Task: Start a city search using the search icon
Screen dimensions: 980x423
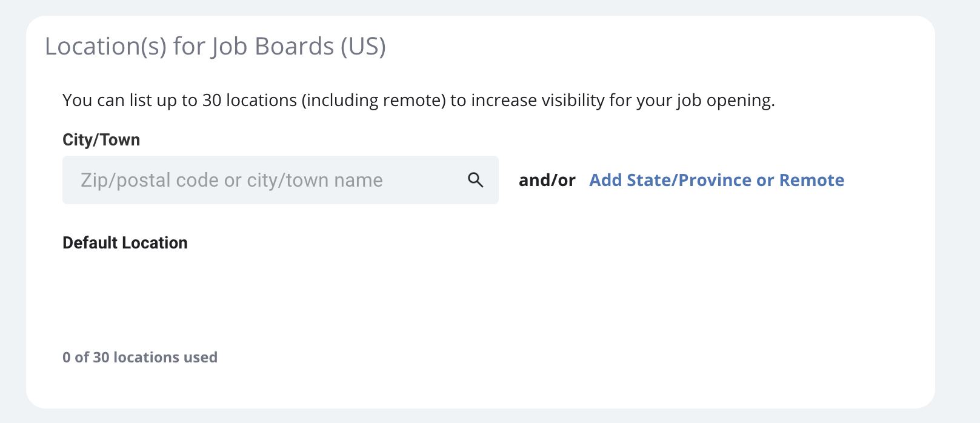Action: click(476, 180)
